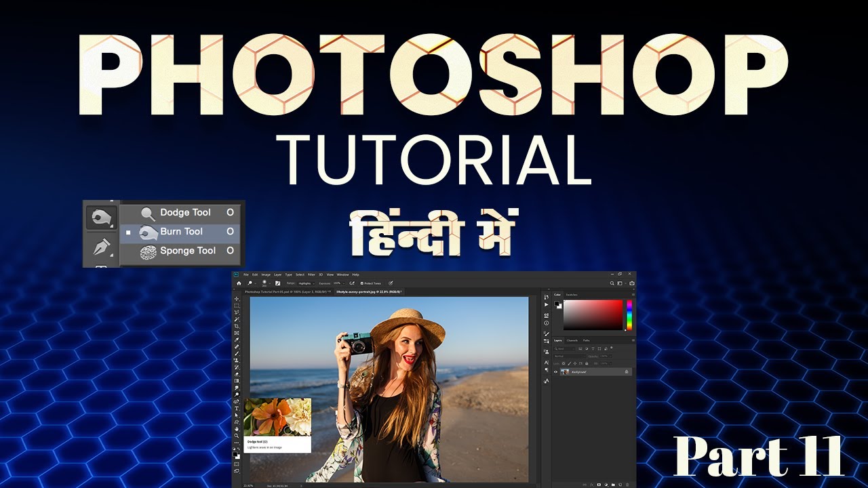Viewport: 868px width, 488px height.
Task: Switch to lifestyle-sunny-portrait.jpg document tab
Action: click(x=369, y=291)
